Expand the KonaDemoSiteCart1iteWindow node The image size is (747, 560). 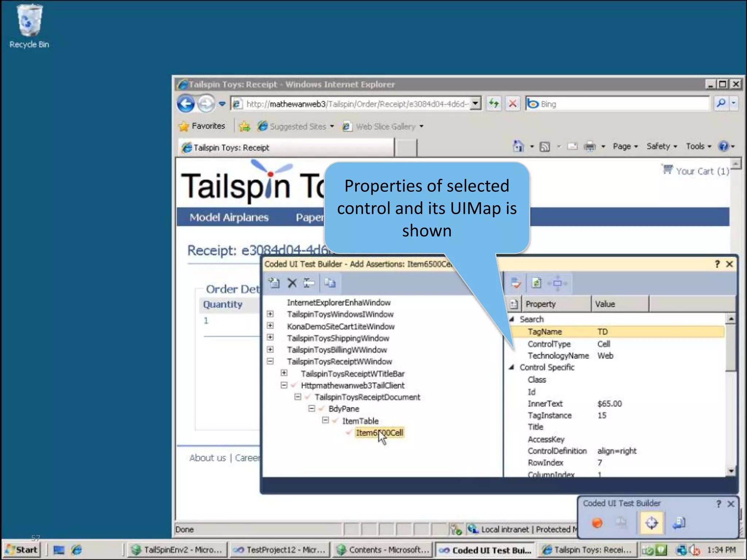coord(270,326)
